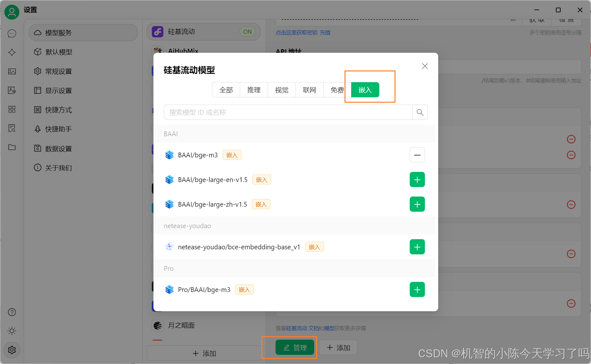Select the 硅基流动 provider
Viewport: 591px width, 364px height.
[x=203, y=32]
